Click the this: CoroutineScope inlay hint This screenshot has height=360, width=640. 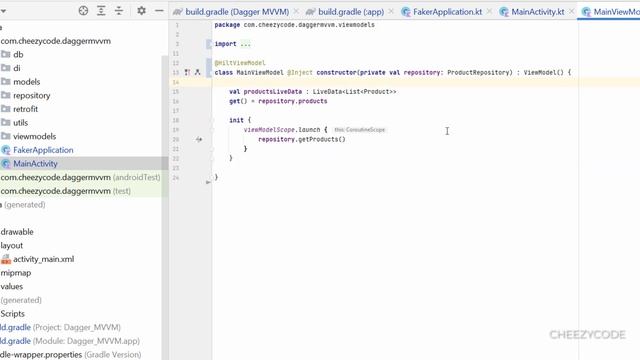360,130
